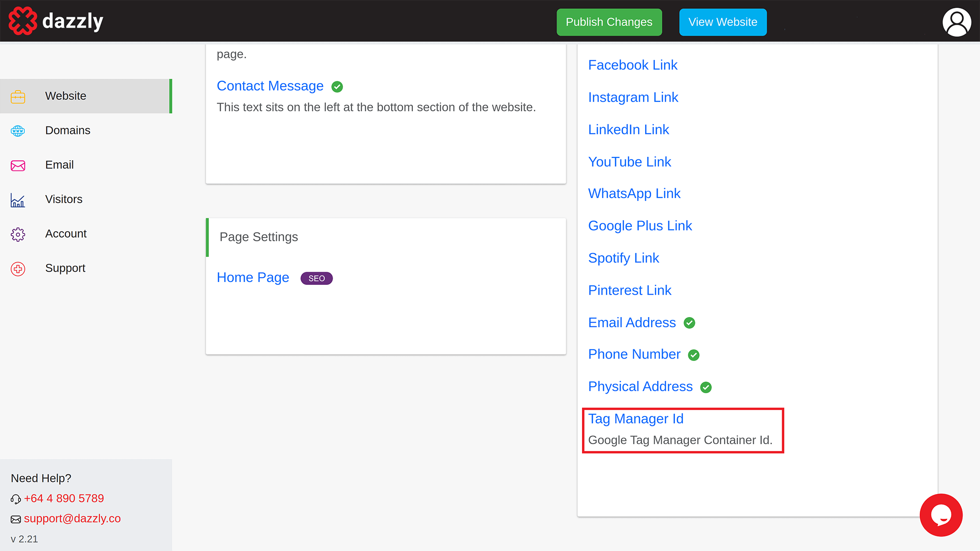
Task: Click the Domains globe icon
Action: tap(18, 131)
